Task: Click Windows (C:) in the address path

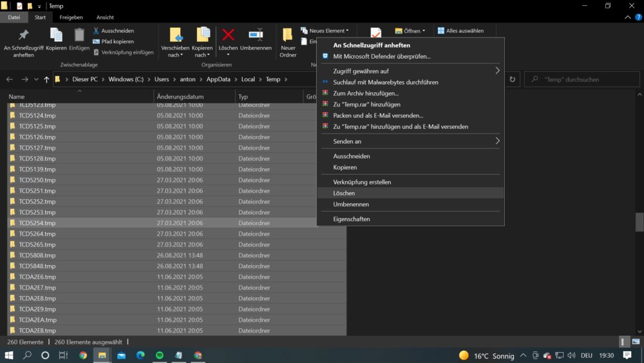Action: point(126,79)
